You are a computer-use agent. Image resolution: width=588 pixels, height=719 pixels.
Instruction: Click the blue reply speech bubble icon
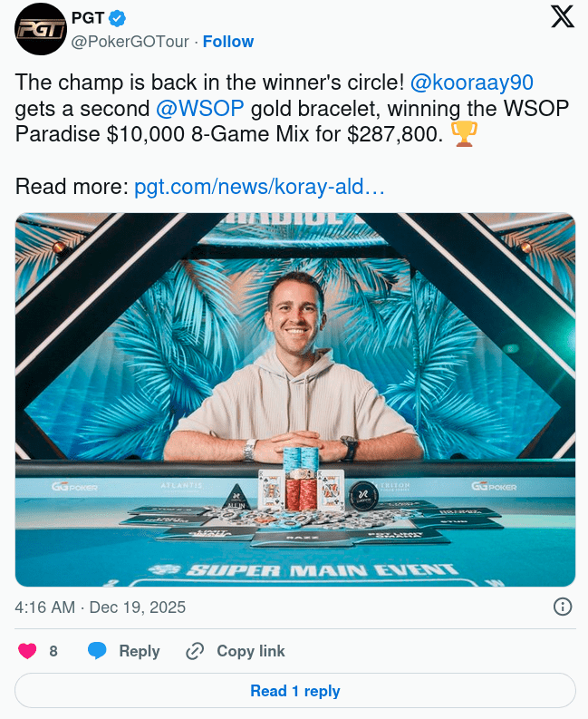[x=98, y=651]
